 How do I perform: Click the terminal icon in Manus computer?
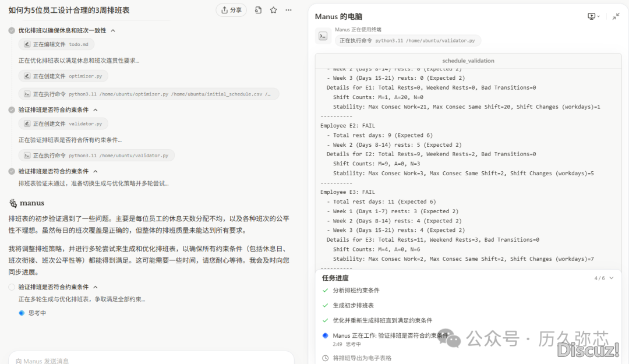click(x=323, y=36)
